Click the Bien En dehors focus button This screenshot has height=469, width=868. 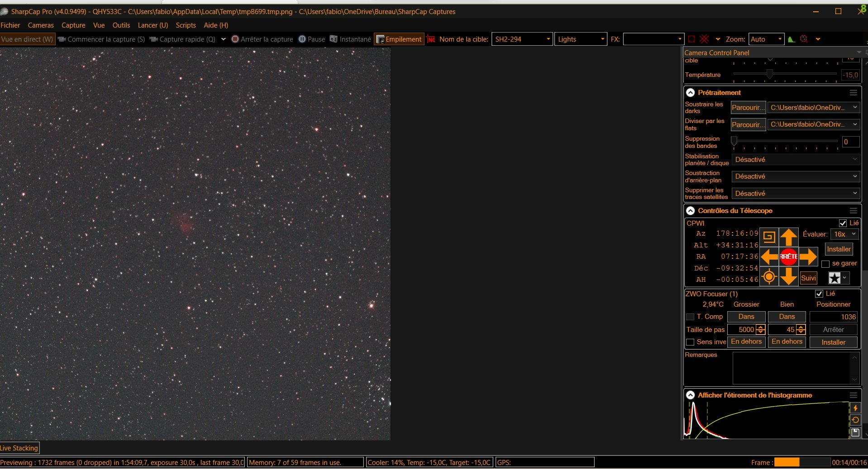click(787, 341)
